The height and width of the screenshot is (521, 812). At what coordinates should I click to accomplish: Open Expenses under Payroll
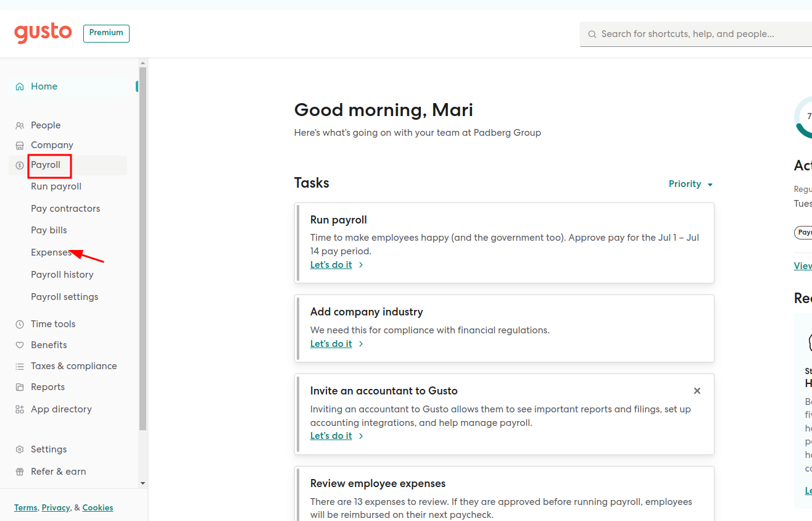click(x=51, y=252)
